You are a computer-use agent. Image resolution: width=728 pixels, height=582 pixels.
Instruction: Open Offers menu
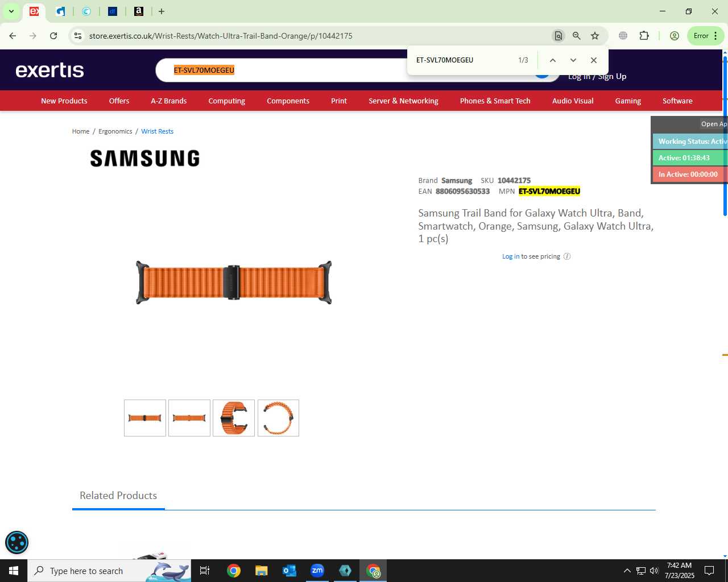pos(119,101)
